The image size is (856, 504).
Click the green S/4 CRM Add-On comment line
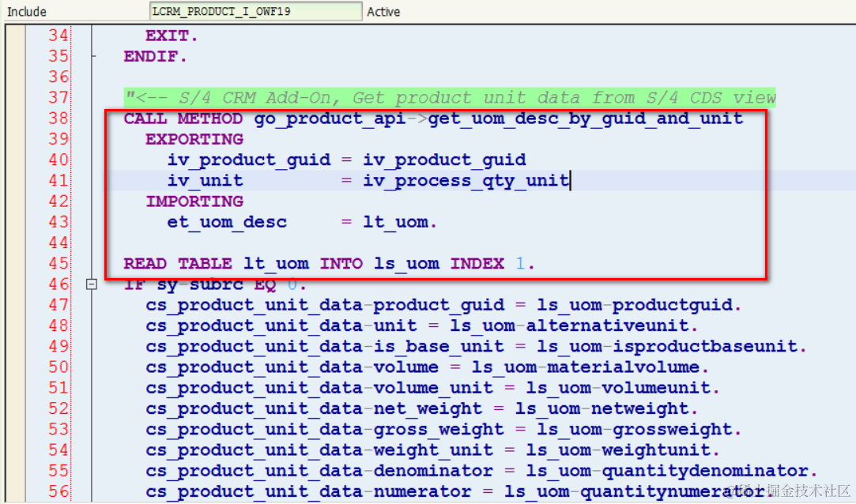(450, 98)
